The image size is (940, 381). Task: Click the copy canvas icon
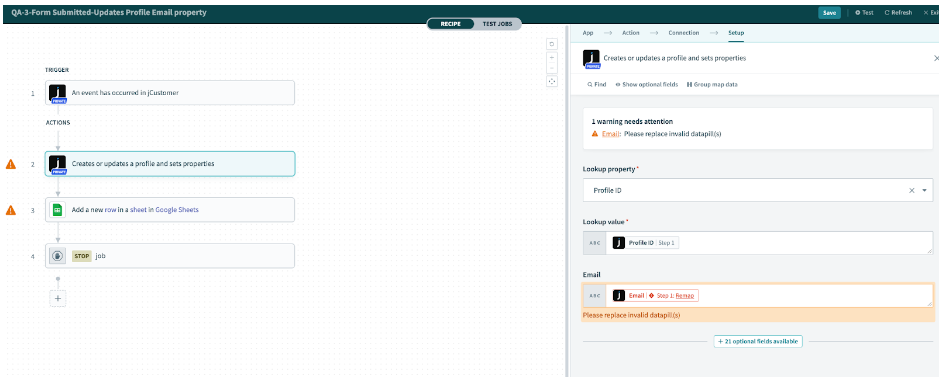(552, 44)
